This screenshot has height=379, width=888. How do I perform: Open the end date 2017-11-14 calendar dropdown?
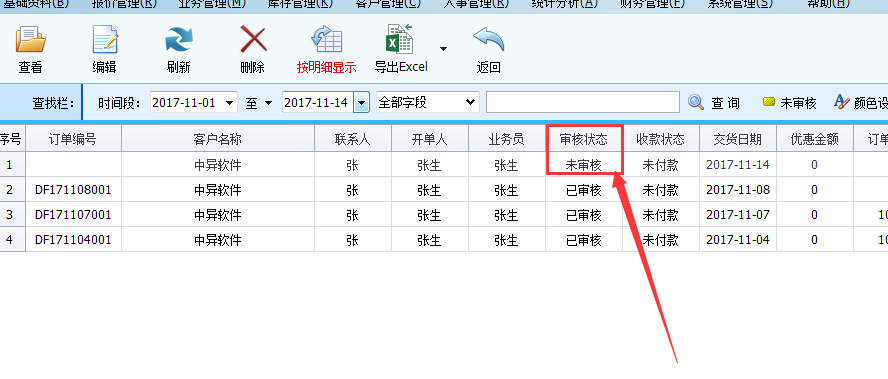point(362,103)
